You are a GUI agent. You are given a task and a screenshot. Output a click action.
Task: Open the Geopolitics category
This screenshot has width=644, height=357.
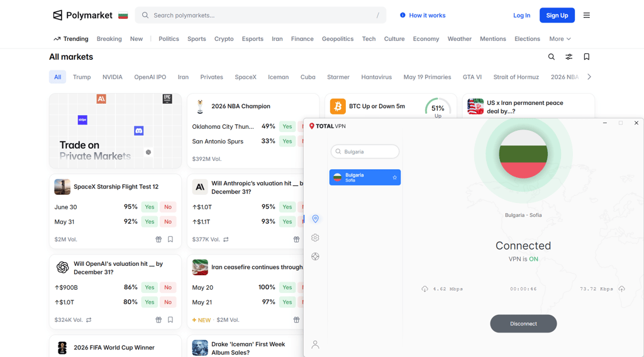tap(338, 38)
